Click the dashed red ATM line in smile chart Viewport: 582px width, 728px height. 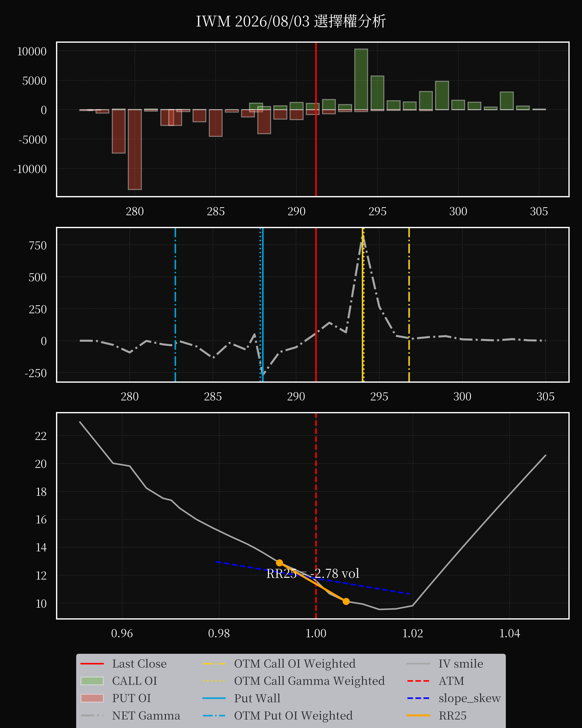click(x=316, y=516)
